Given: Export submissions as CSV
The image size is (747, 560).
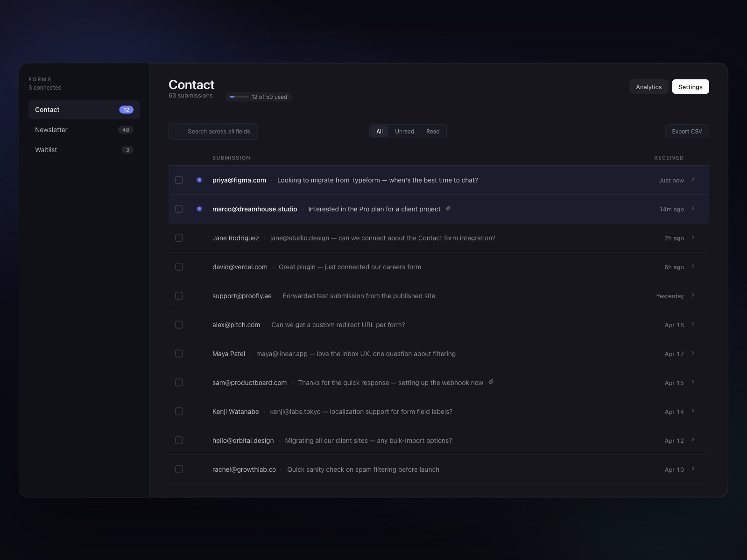Looking at the screenshot, I should pyautogui.click(x=687, y=131).
